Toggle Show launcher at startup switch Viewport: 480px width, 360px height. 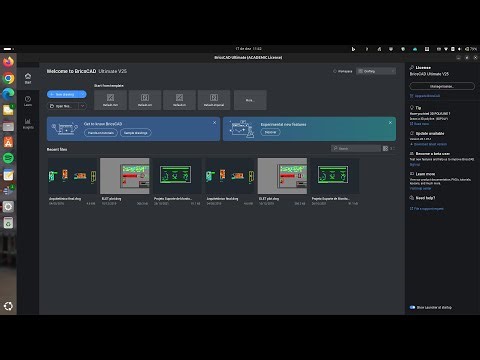click(412, 307)
